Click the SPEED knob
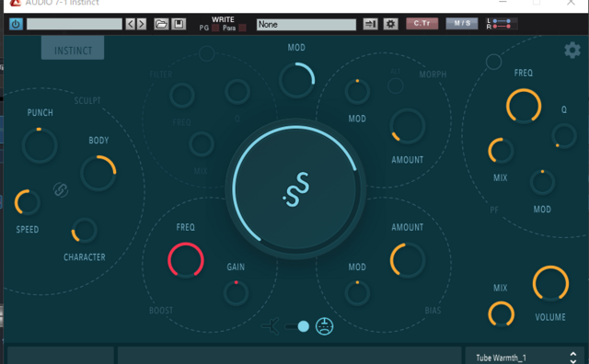The image size is (589, 364). (27, 202)
